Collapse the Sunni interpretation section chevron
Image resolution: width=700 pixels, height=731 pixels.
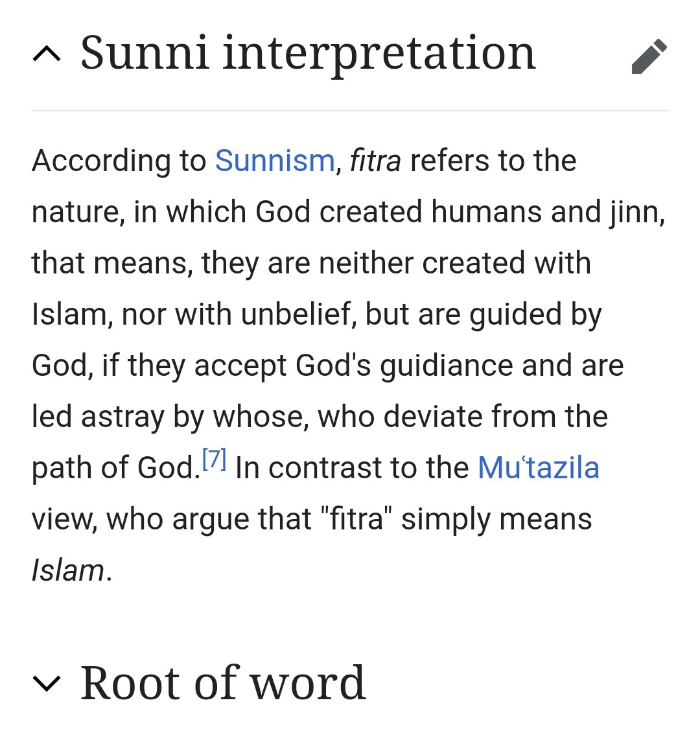click(x=47, y=54)
